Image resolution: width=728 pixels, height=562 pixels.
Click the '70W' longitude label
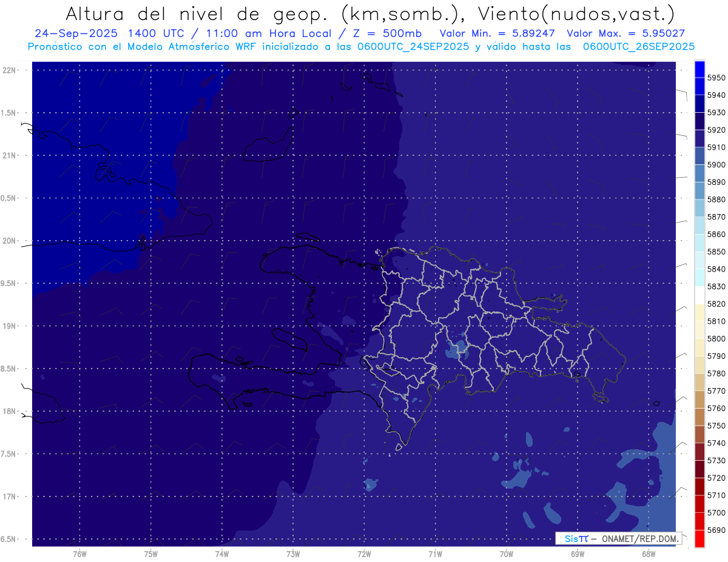point(506,554)
